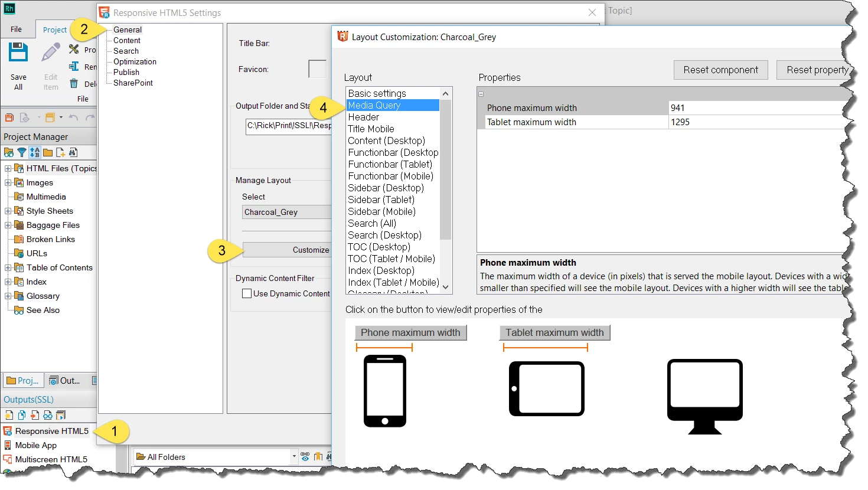Expand the Style Sheets tree node
Image resolution: width=868 pixels, height=490 pixels.
tap(8, 211)
